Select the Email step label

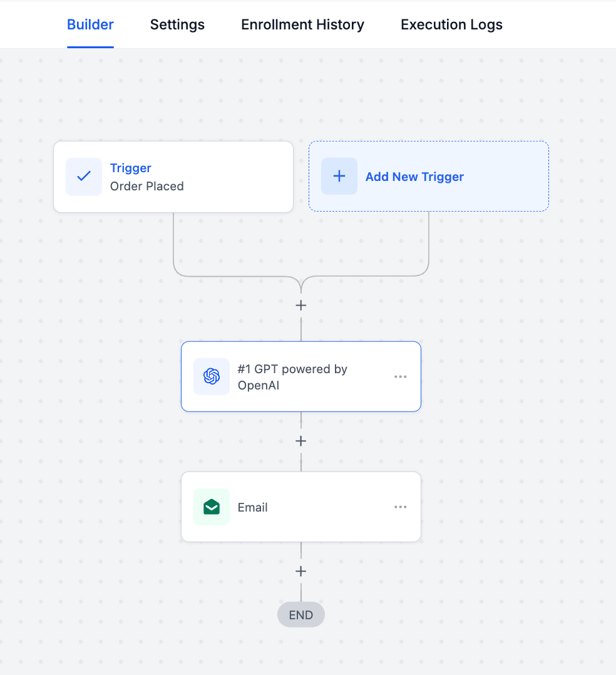pos(253,507)
